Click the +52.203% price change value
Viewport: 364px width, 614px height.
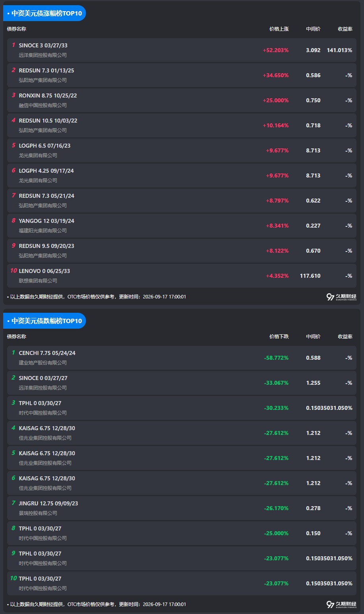click(276, 50)
